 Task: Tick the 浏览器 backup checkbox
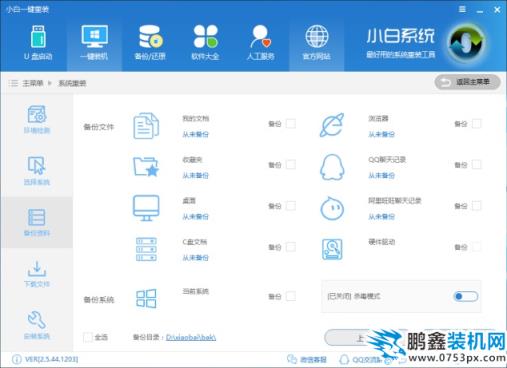(x=477, y=124)
